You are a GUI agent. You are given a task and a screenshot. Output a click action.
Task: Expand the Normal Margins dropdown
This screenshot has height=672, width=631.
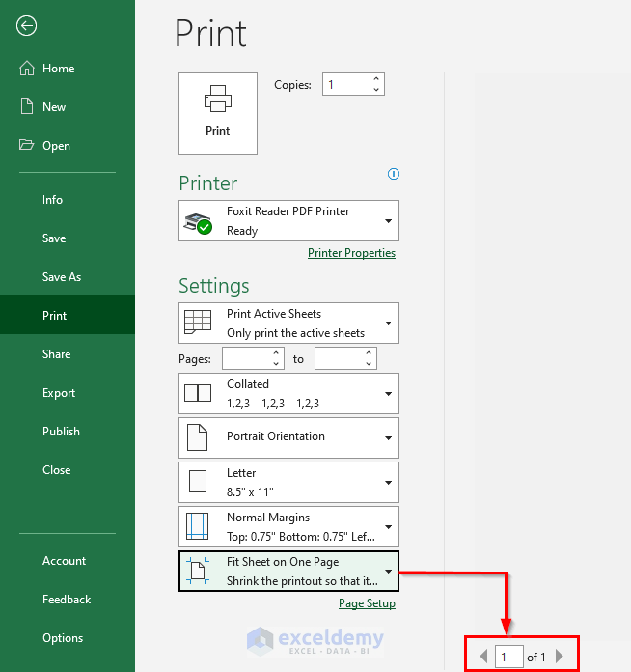tap(388, 527)
